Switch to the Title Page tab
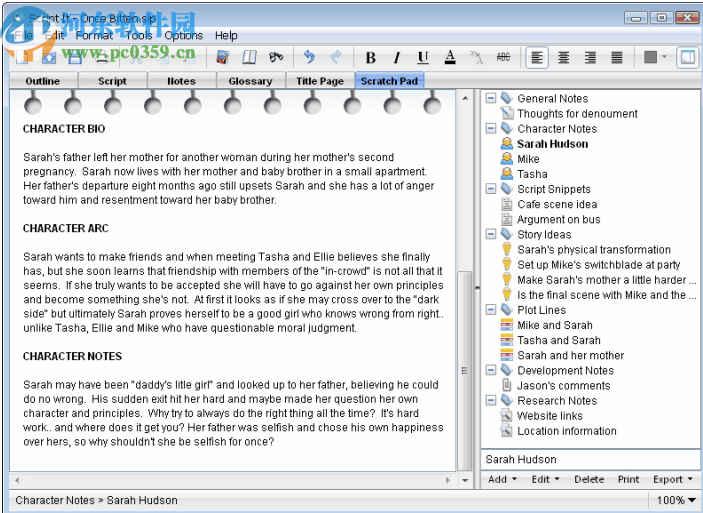The image size is (703, 513). click(320, 81)
